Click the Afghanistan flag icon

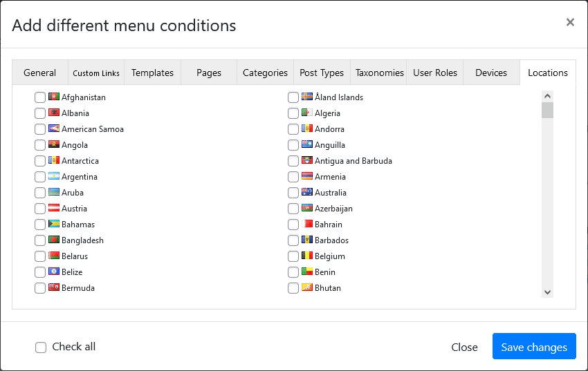point(54,97)
